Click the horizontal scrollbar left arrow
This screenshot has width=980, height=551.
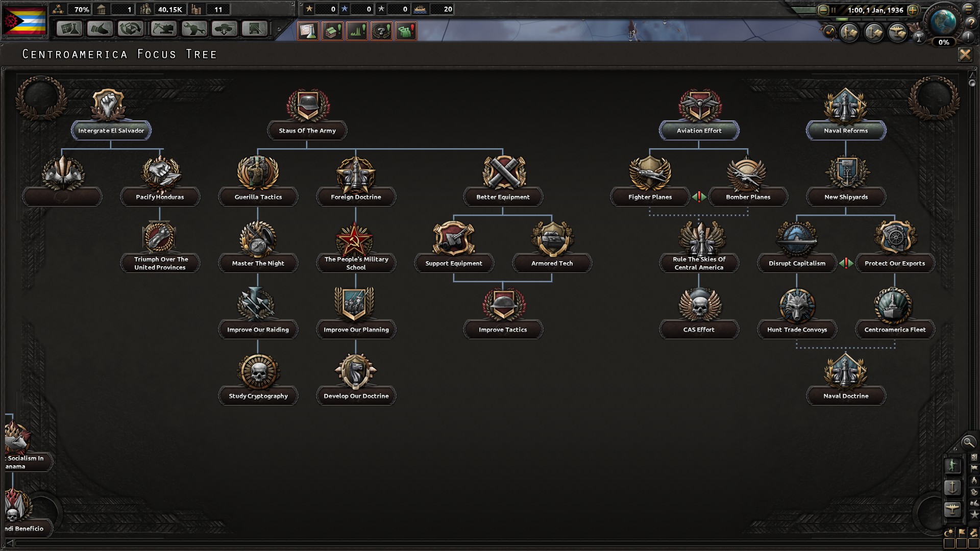(10, 543)
